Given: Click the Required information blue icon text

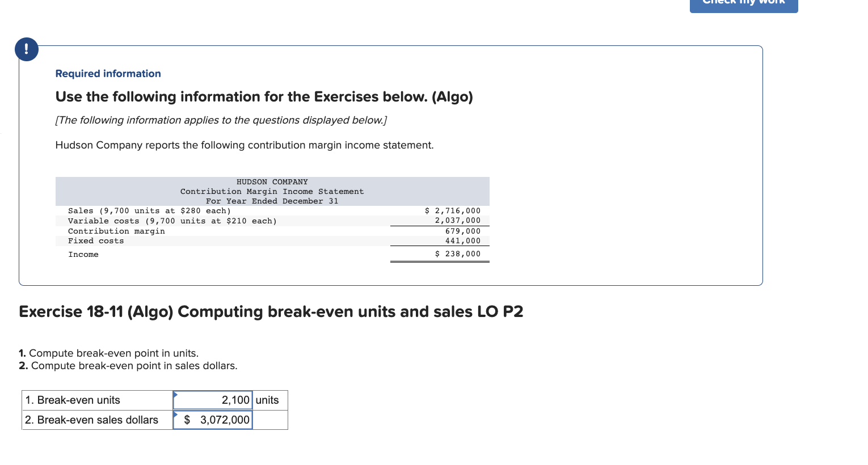Looking at the screenshot, I should (x=108, y=74).
